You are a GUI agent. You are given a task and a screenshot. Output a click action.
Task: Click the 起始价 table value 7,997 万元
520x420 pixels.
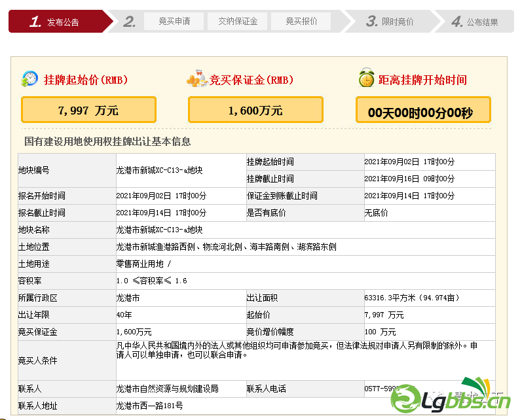(384, 315)
